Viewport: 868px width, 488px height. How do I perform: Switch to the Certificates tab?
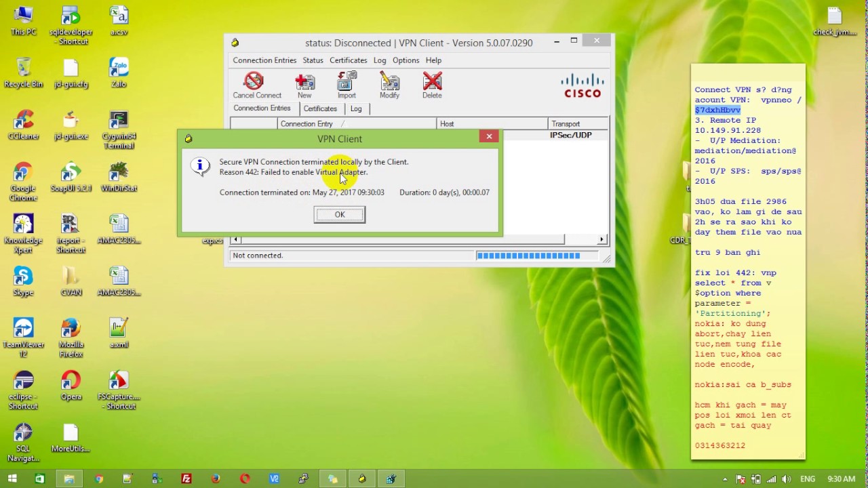coord(320,108)
